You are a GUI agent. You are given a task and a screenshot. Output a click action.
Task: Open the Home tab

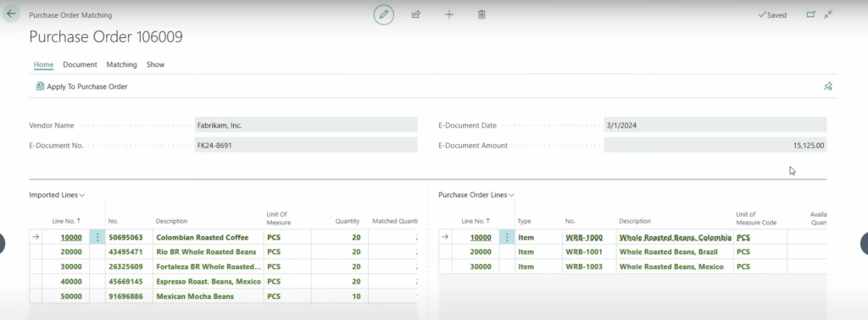(44, 64)
